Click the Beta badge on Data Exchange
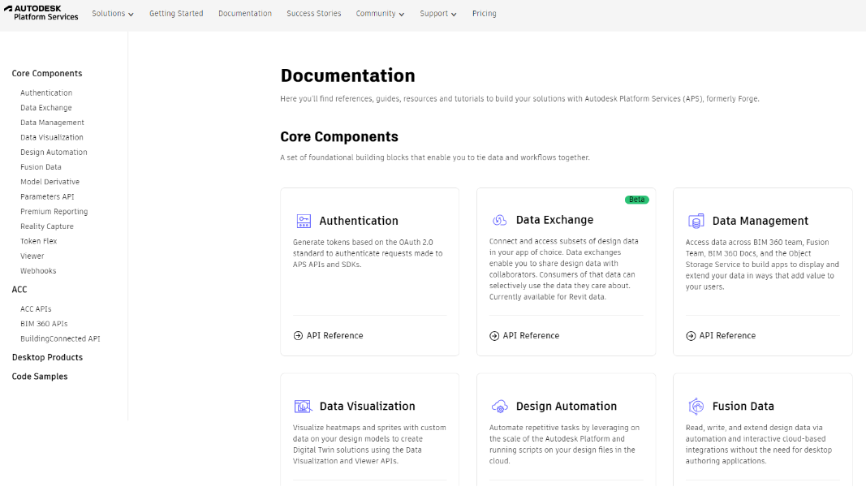Image resolution: width=866 pixels, height=504 pixels. (x=637, y=200)
